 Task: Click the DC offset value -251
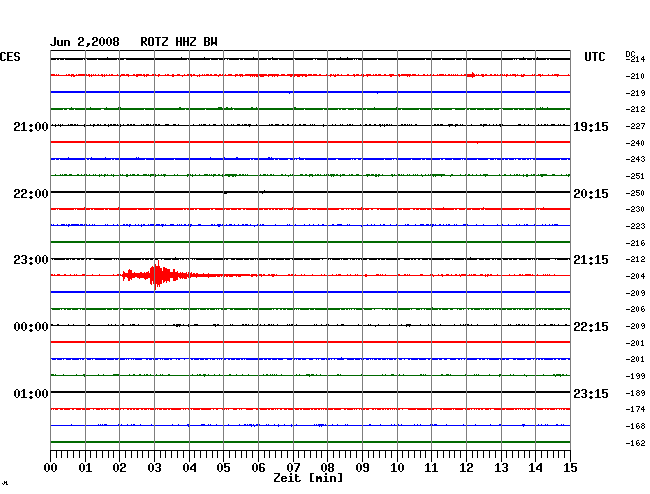coord(635,176)
